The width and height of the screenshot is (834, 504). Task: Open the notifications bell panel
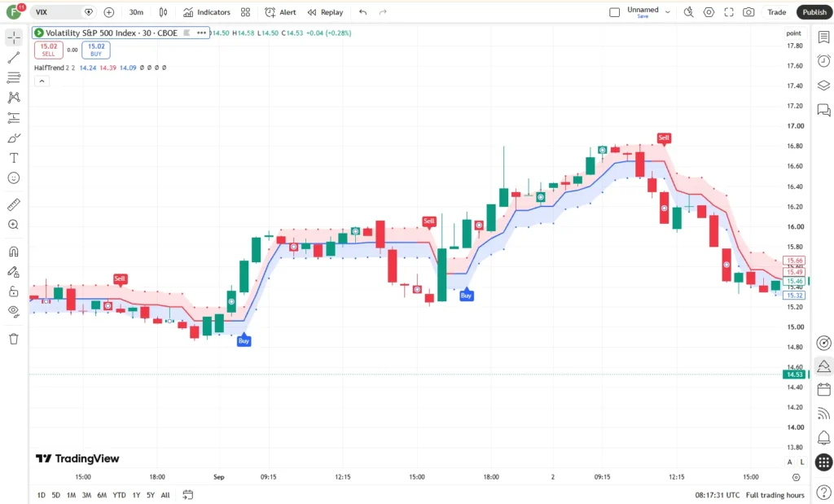[x=824, y=437]
